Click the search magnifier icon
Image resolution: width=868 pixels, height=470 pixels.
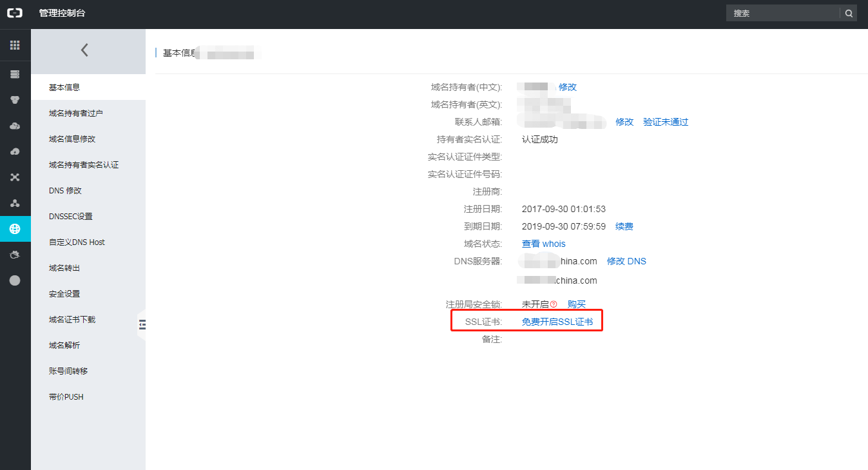coord(849,13)
